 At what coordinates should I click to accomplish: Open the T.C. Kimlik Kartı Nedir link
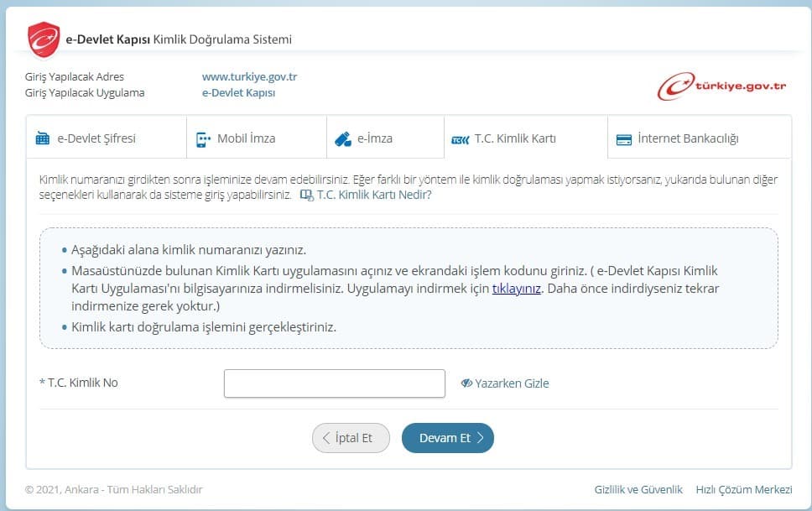(x=374, y=194)
